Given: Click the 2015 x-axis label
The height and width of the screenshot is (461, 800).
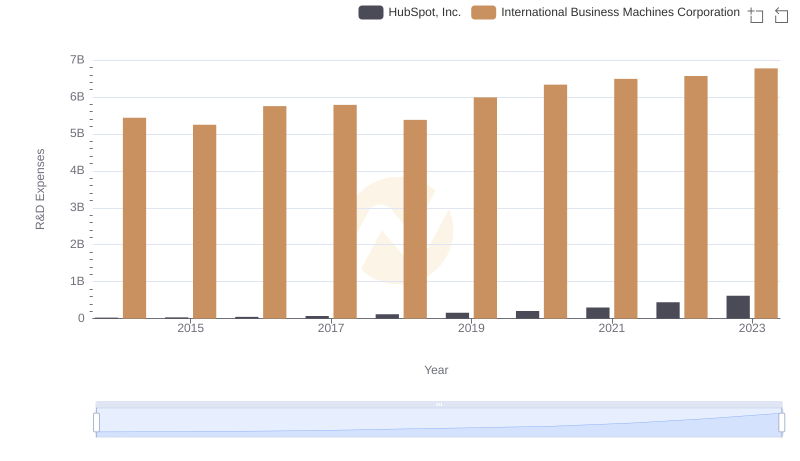Looking at the screenshot, I should [190, 328].
